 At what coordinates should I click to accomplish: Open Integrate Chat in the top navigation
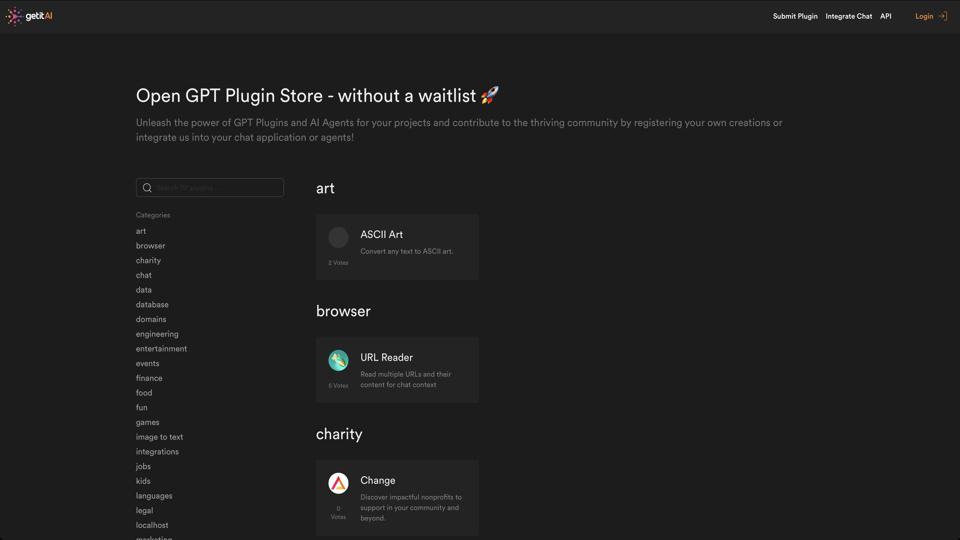(848, 16)
